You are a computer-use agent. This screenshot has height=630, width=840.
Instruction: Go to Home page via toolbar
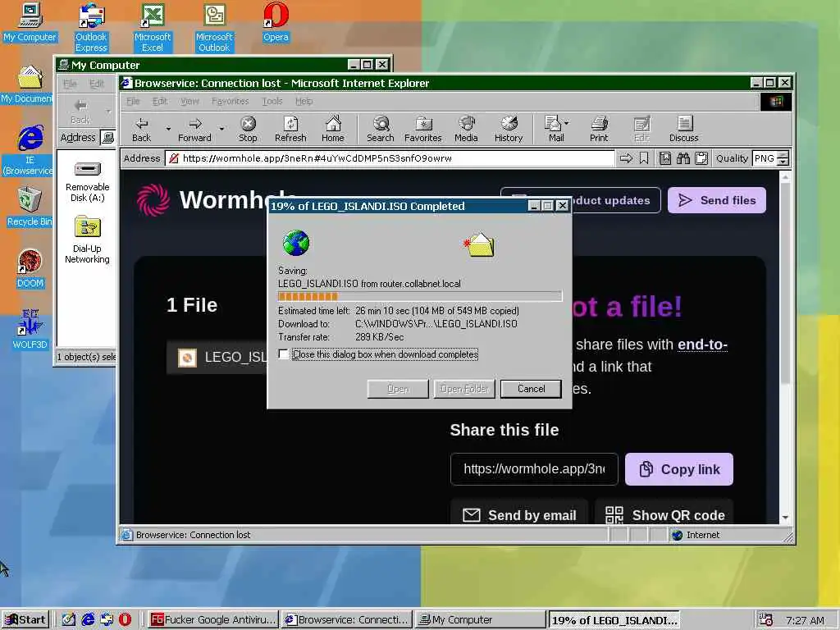pos(333,129)
